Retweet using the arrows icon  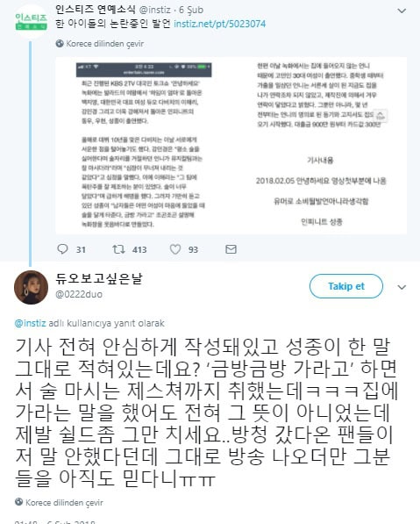(x=118, y=249)
